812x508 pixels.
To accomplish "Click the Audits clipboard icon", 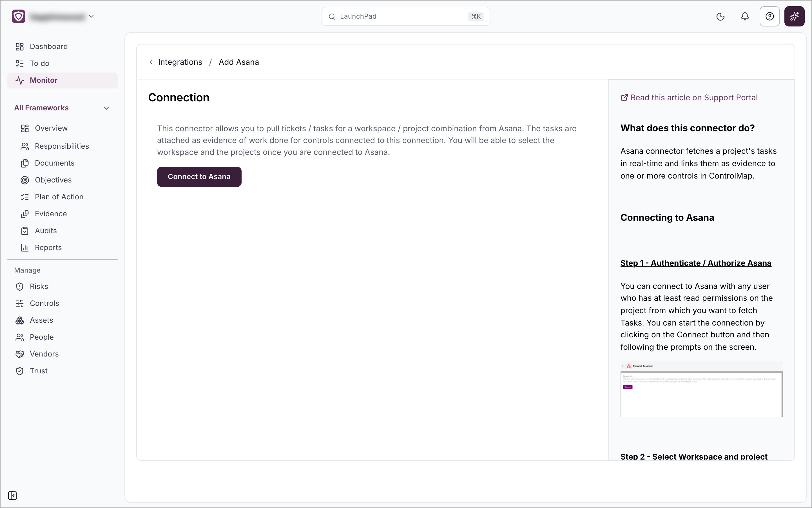I will coord(25,230).
